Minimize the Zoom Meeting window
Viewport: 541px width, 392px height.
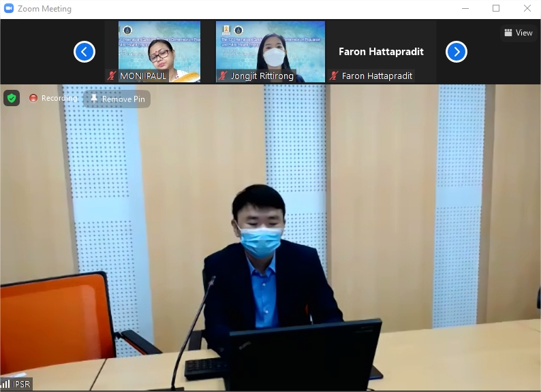(465, 9)
